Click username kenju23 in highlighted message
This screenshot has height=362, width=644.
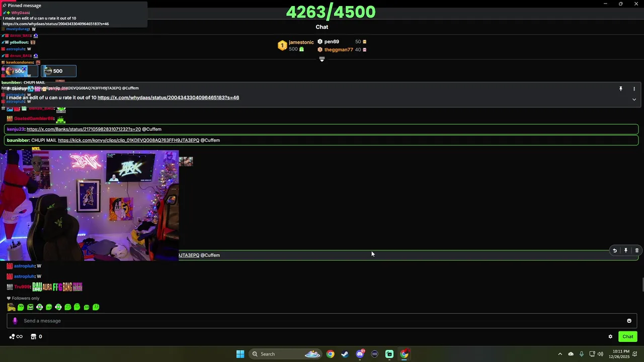[16, 129]
